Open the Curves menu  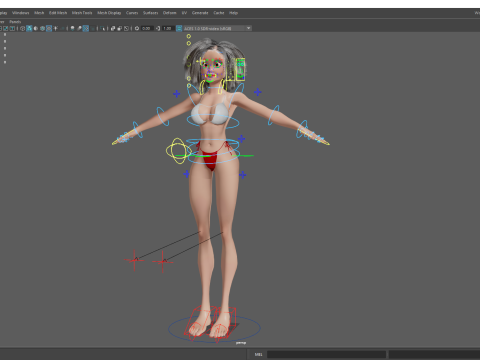coord(132,13)
